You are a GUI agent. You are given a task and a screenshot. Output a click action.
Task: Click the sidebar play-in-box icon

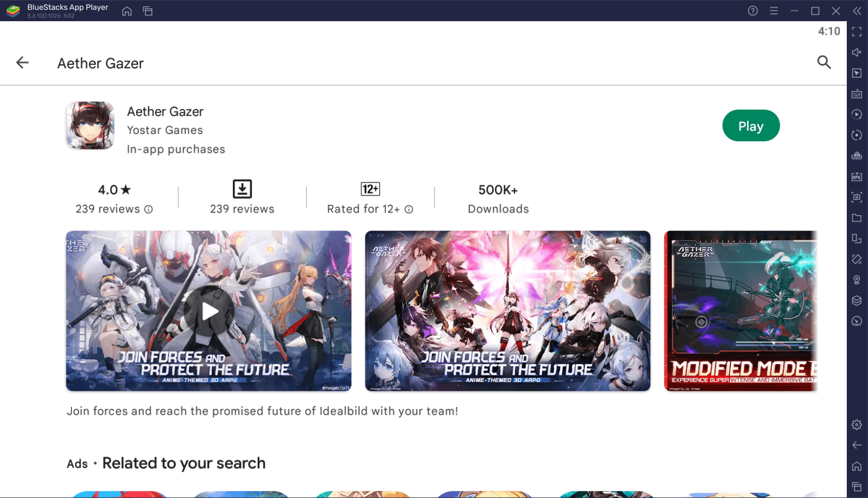pos(857,73)
